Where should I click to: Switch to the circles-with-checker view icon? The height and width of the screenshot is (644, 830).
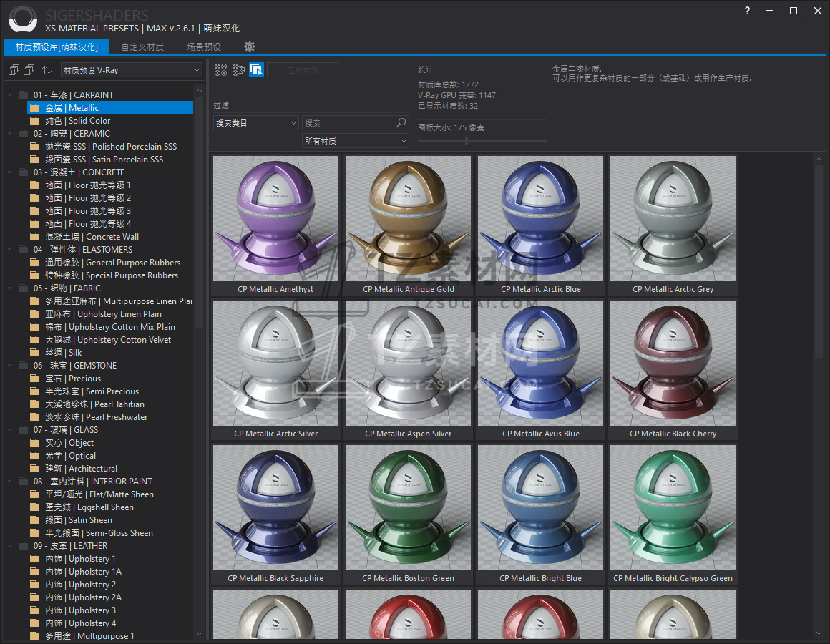[239, 70]
